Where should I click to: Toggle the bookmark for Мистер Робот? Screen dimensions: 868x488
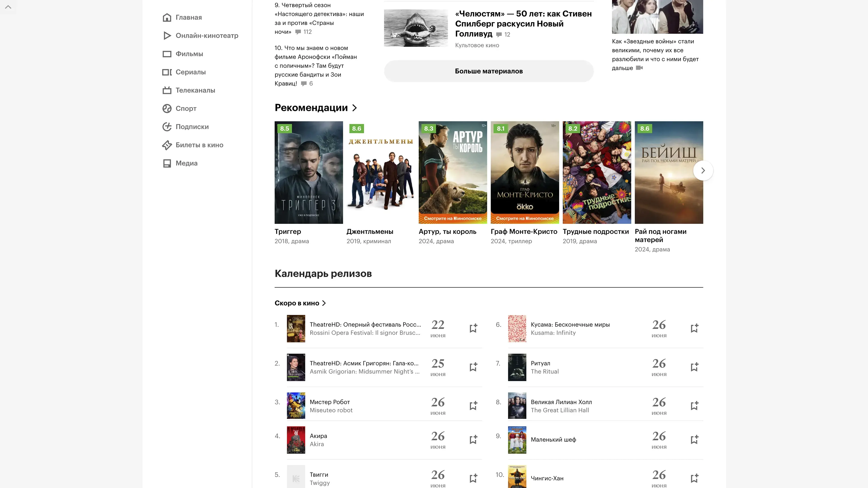pyautogui.click(x=473, y=406)
